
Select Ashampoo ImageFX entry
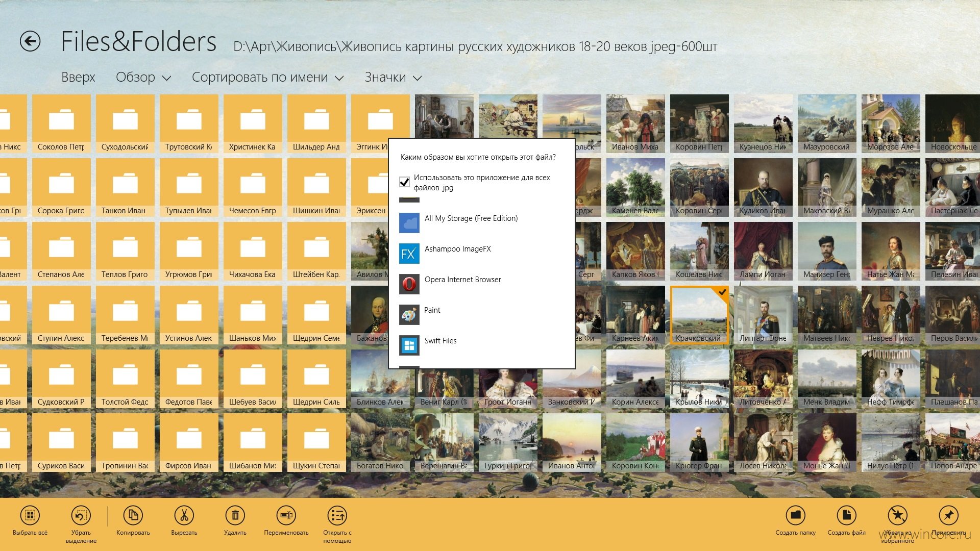point(458,249)
